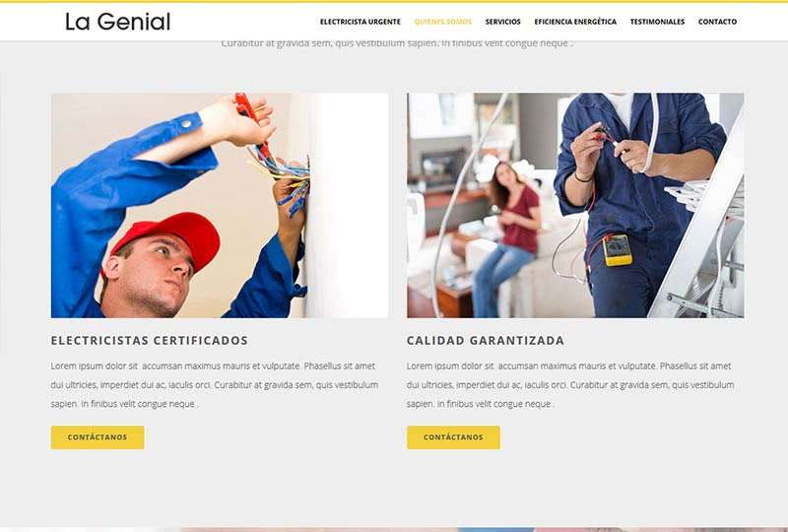Screen dimensions: 788x532
Task: Click the Contáctanos button under Electricistas Certificados
Action: tap(98, 437)
